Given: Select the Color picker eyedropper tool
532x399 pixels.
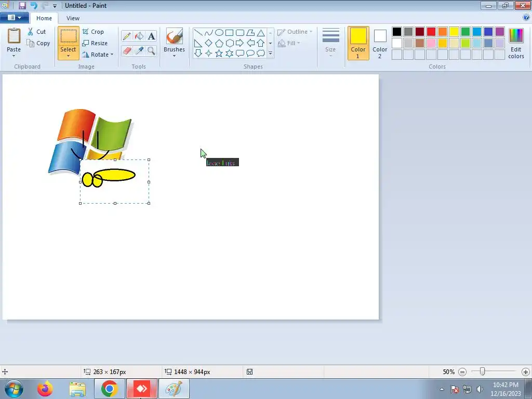Looking at the screenshot, I should click(x=139, y=50).
